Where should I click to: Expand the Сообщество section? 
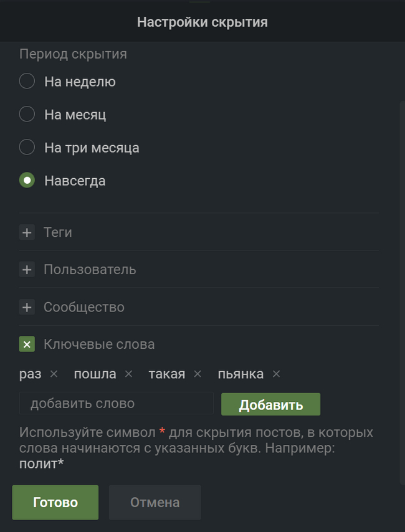84,307
